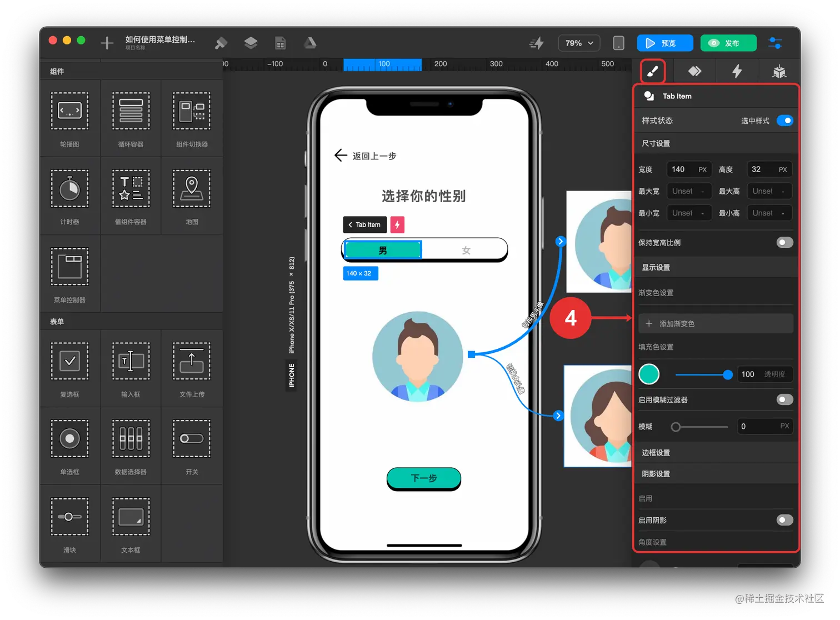Image resolution: width=840 pixels, height=620 pixels.
Task: Click the red lightning icon beside Tab Item
Action: tap(397, 224)
